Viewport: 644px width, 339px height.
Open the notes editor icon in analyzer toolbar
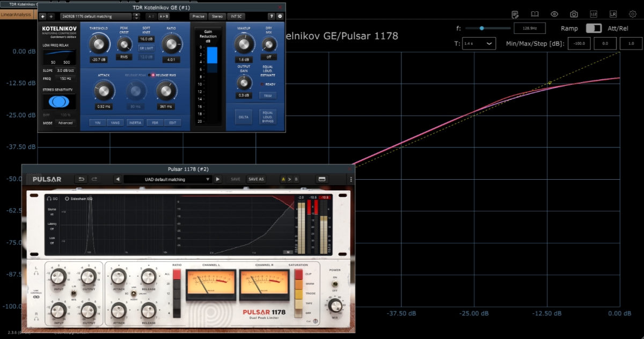coord(515,14)
